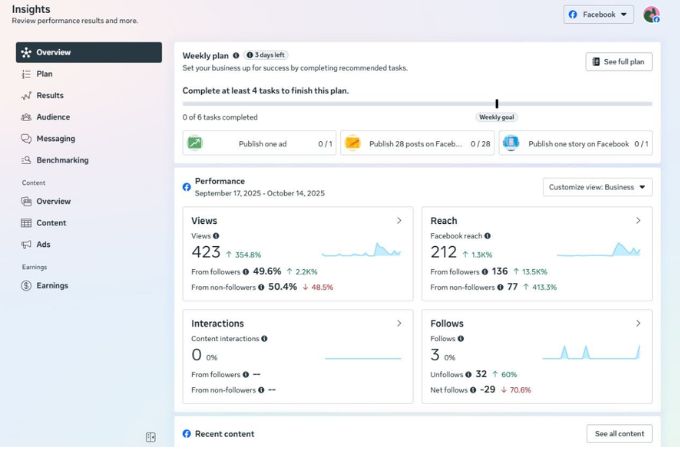The height and width of the screenshot is (450, 680).
Task: Click the info icon next to Unfollows
Action: [468, 374]
